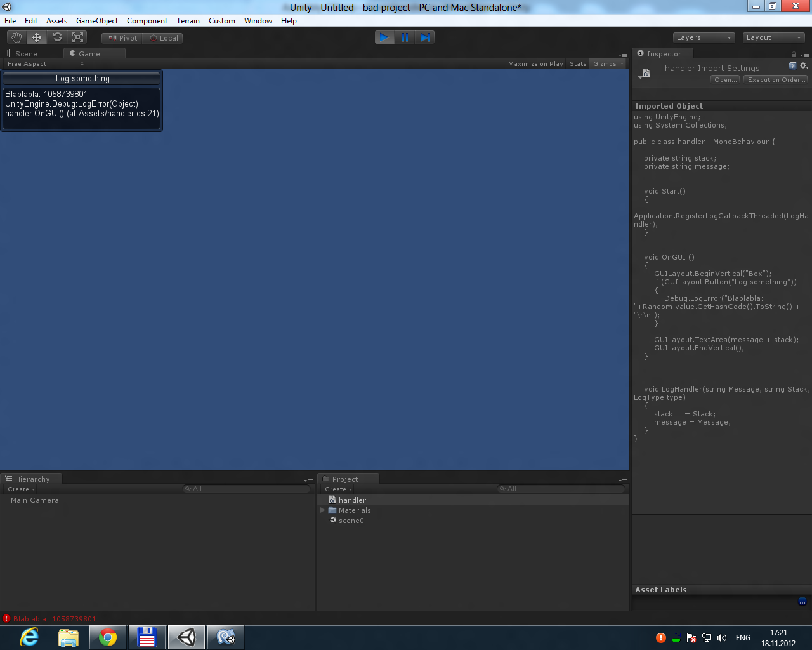Toggle Maximize on Play

pos(535,64)
